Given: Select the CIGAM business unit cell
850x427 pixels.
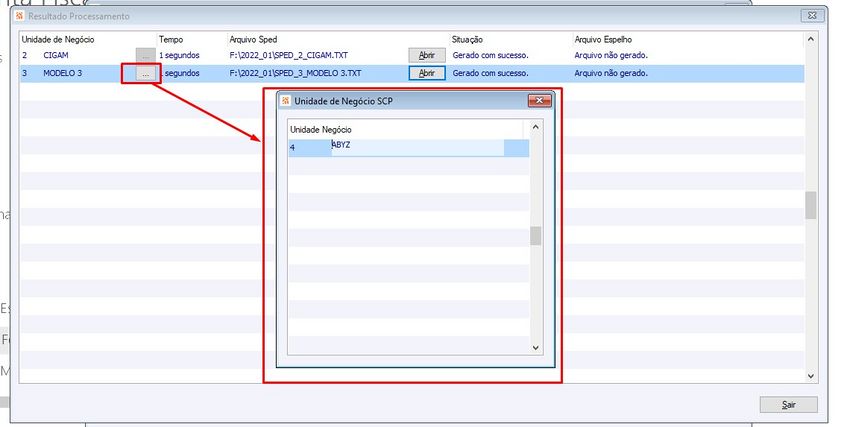Looking at the screenshot, I should click(56, 55).
